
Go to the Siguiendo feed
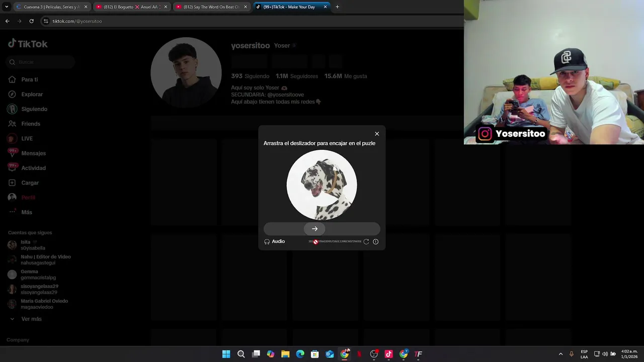pyautogui.click(x=34, y=109)
